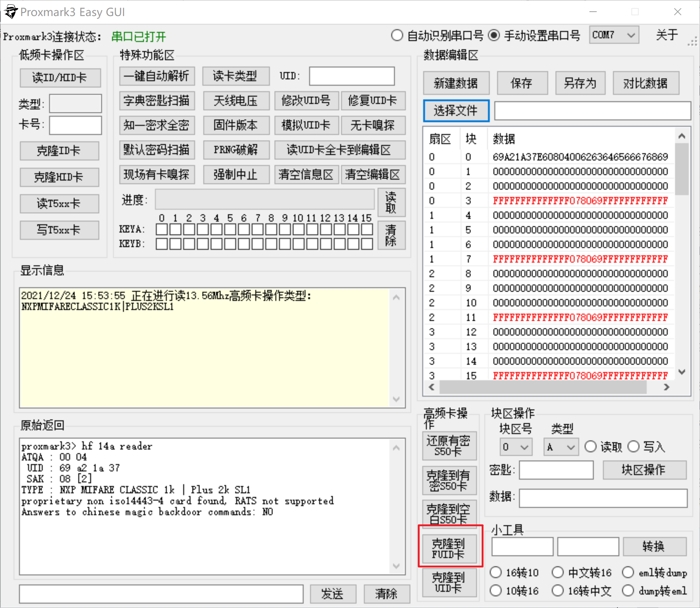The width and height of the screenshot is (700, 608).
Task: Open the 类型 dropdown showing A
Action: click(561, 446)
